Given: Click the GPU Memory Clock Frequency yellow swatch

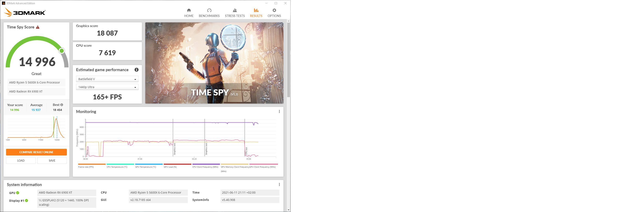Looking at the screenshot, I should [x=235, y=164].
